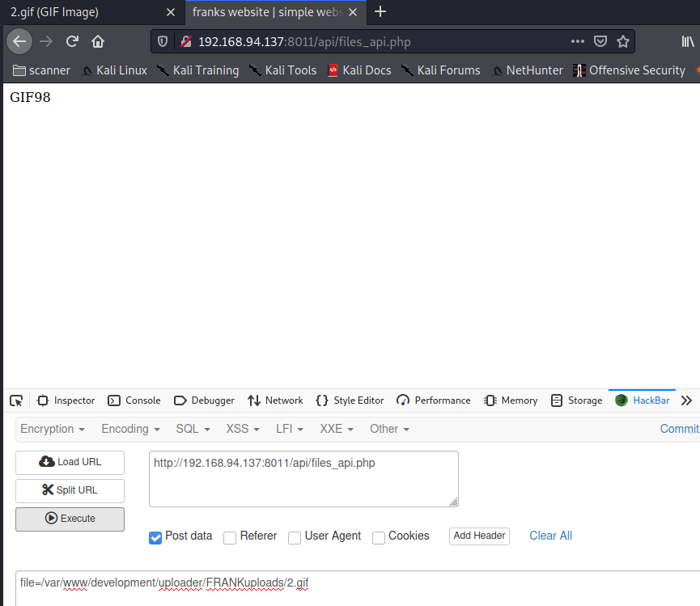Screen dimensions: 700x606
Task: Click the Add Header button
Action: (479, 536)
